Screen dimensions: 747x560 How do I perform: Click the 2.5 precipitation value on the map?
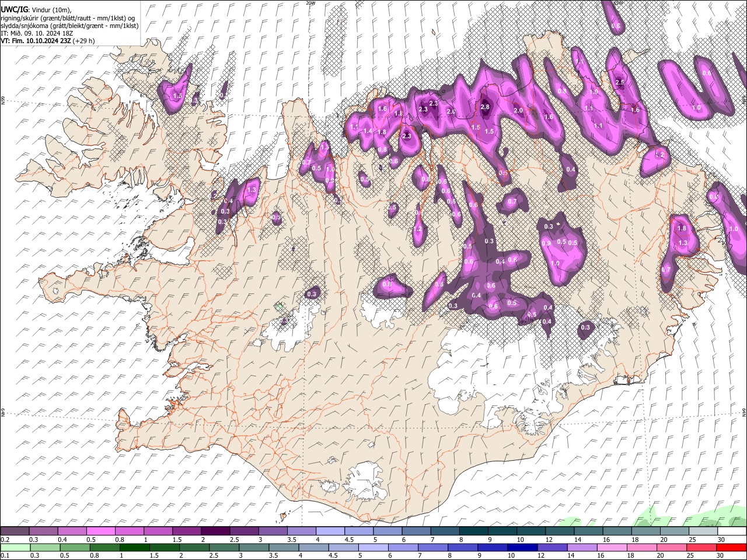click(x=620, y=83)
